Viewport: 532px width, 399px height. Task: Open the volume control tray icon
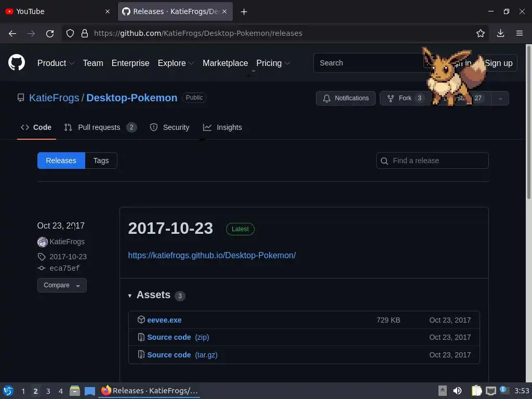[x=457, y=391]
